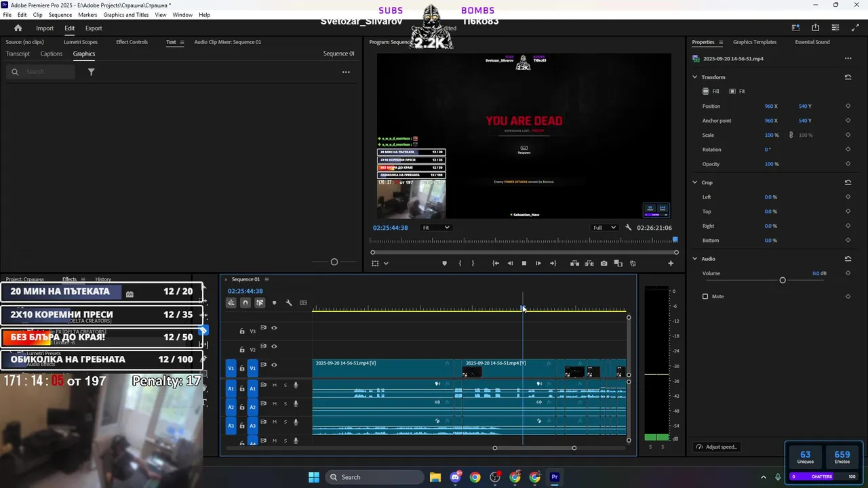868x488 pixels.
Task: Solo the A2 audio track
Action: click(x=285, y=403)
